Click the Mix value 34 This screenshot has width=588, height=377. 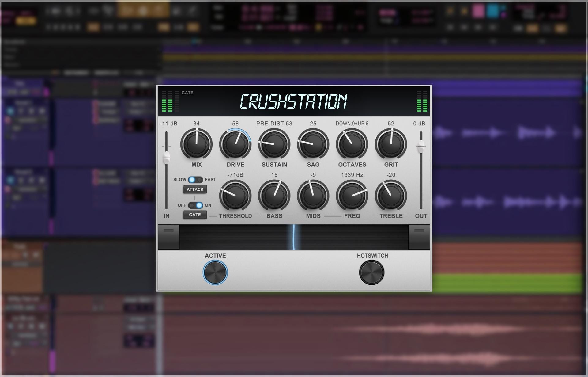click(x=196, y=124)
